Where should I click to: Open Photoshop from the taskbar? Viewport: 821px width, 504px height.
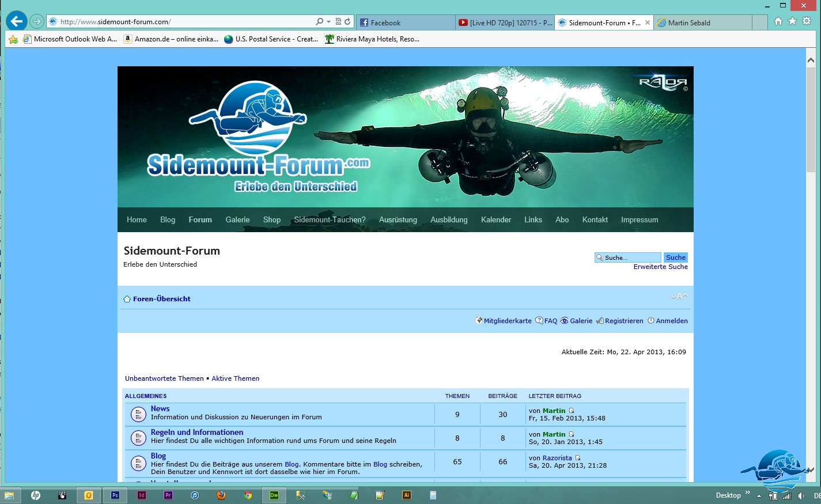click(x=115, y=495)
